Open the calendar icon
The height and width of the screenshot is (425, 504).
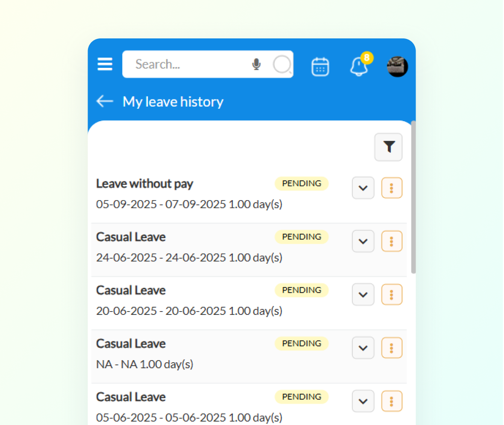tap(320, 67)
